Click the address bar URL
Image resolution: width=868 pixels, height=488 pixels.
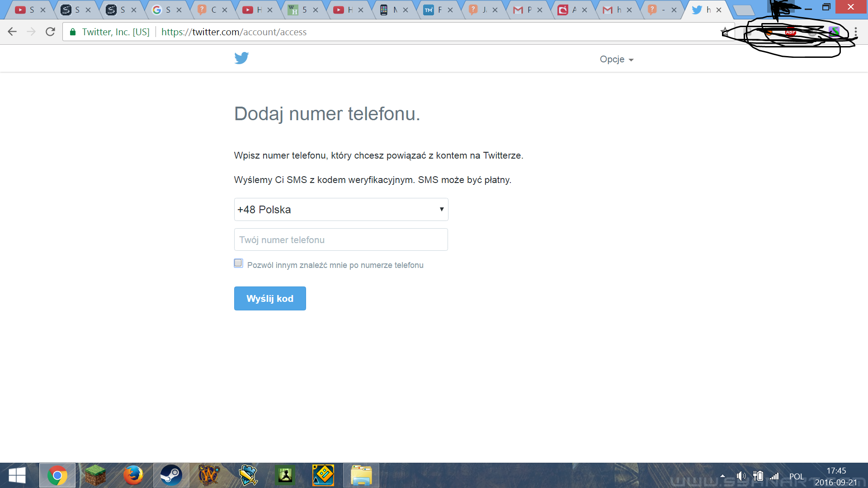point(234,32)
